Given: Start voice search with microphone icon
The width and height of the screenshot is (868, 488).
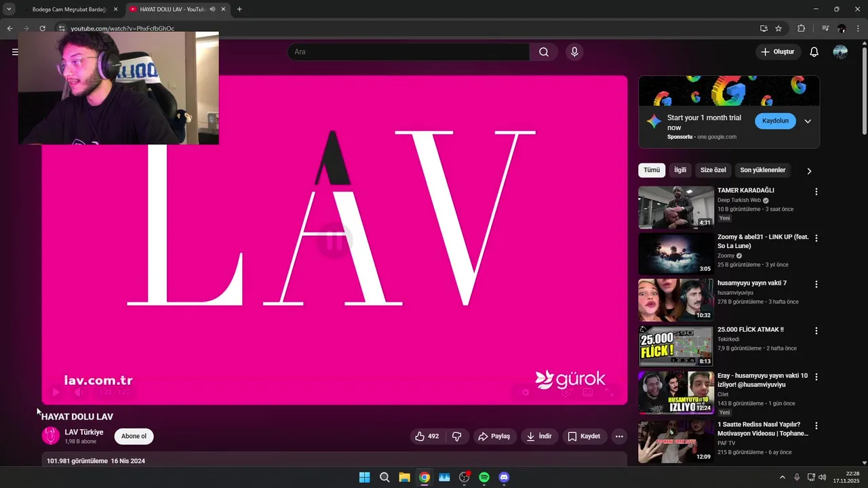Looking at the screenshot, I should 574,52.
